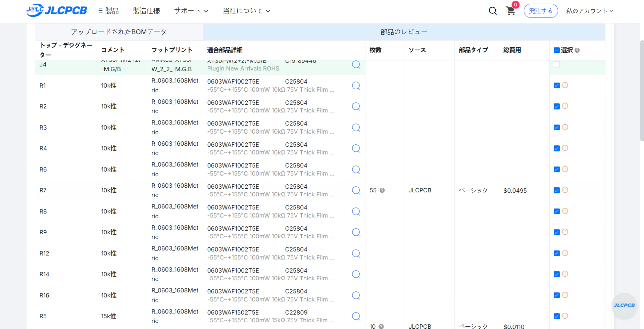Screen dimensions: 644x329
Task: Click the JLCPCB logo
Action: point(57,10)
